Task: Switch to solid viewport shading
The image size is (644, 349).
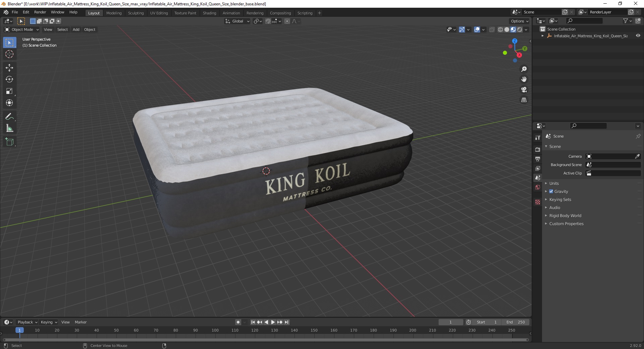Action: (507, 30)
